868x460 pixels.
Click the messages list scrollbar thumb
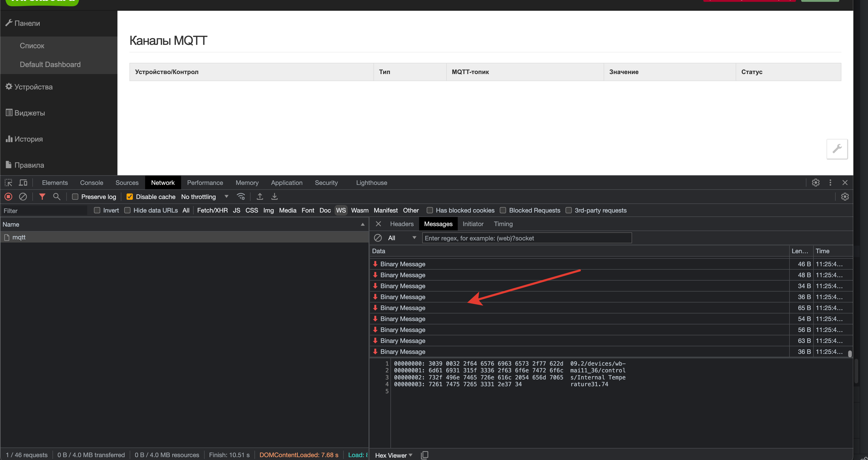pyautogui.click(x=850, y=354)
